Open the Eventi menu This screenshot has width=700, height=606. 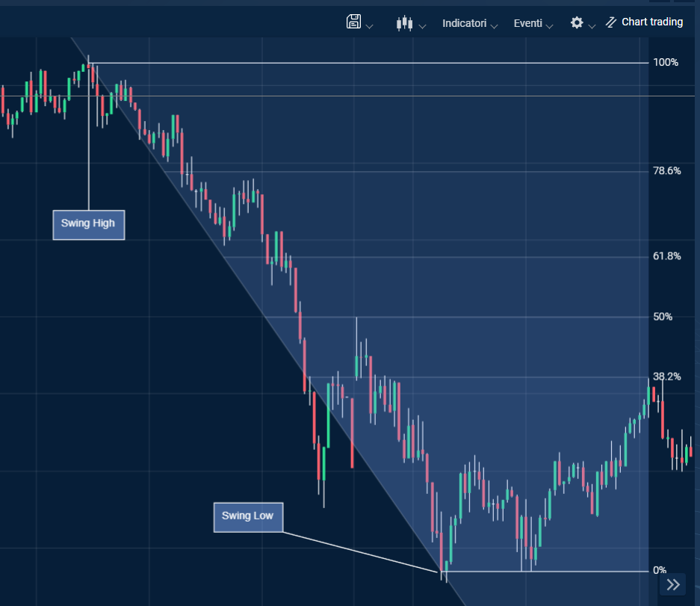[527, 23]
